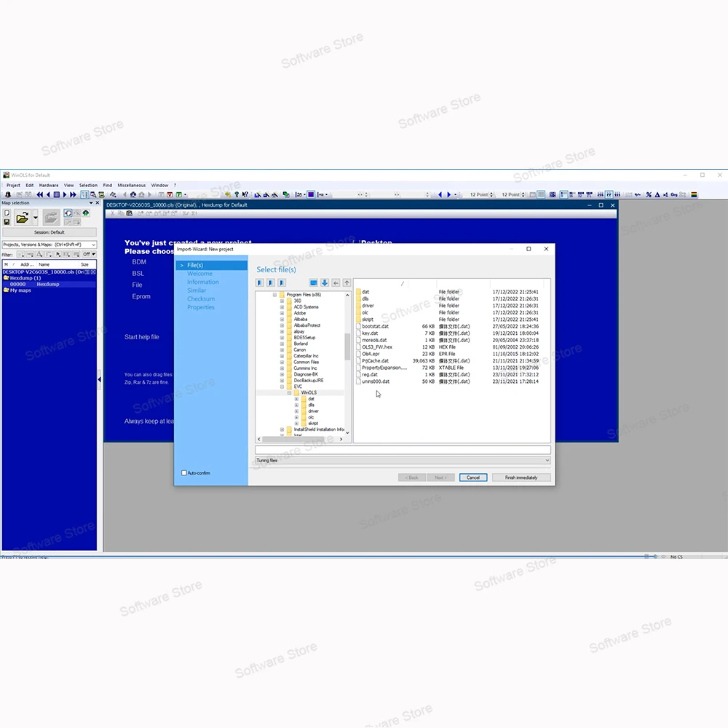
Task: Click the first bookmark icon in Import-Wizard
Action: [x=260, y=282]
